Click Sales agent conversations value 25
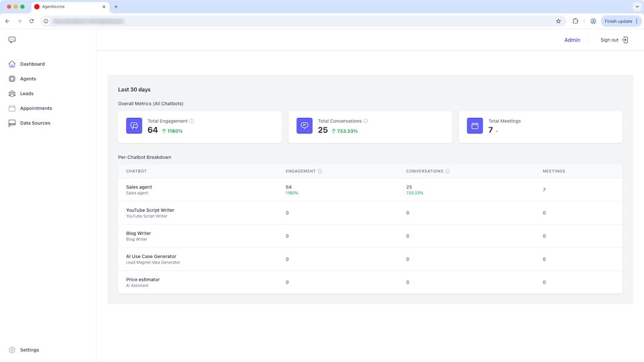Viewport: 644px width, 362px height. pos(409,187)
